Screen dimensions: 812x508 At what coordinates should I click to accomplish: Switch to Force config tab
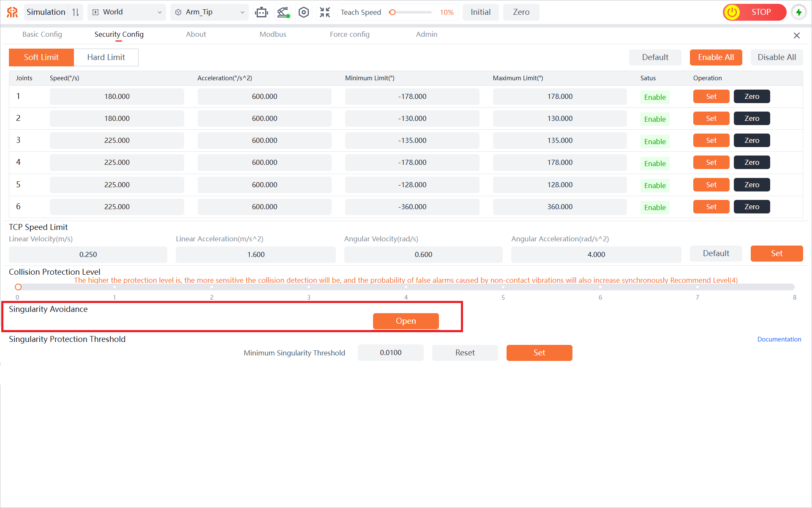click(x=349, y=35)
